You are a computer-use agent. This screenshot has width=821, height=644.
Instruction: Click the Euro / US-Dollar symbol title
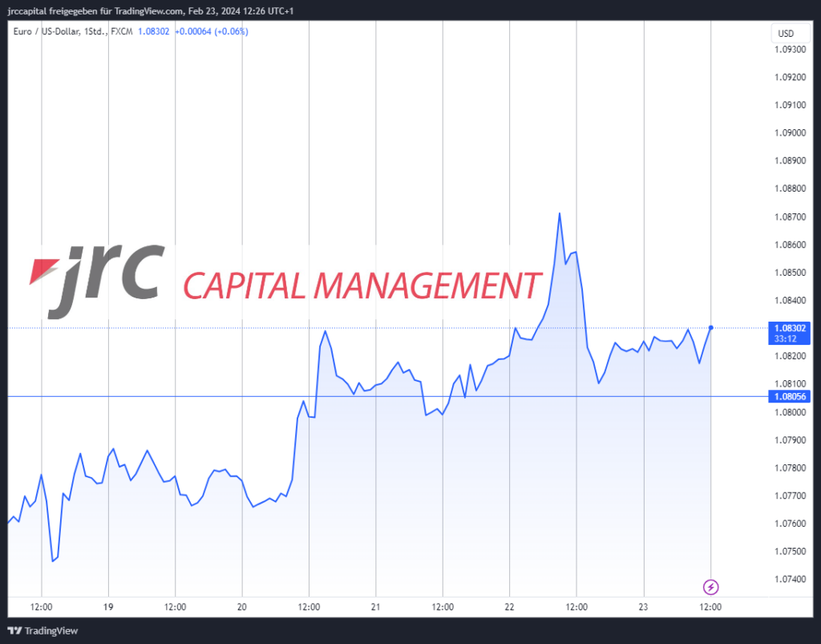click(x=47, y=31)
